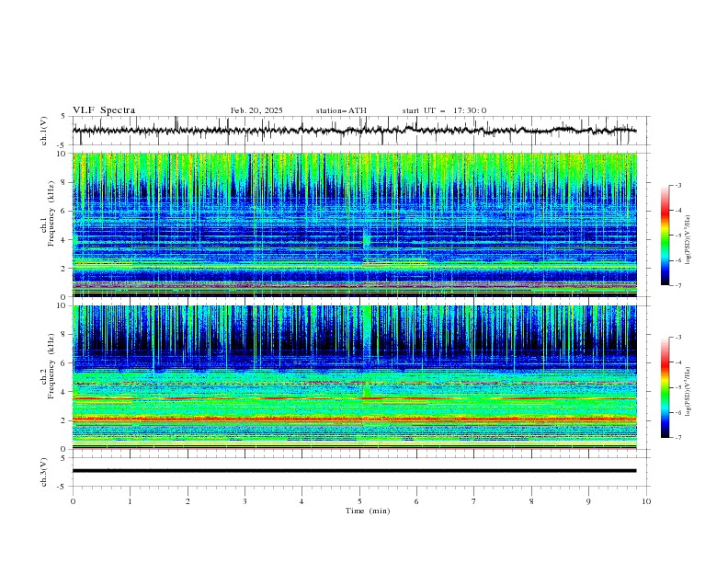The width and height of the screenshot is (728, 563).
Task: Click the red 2 kHz band in ch.2 spectrogram
Action: [355, 419]
